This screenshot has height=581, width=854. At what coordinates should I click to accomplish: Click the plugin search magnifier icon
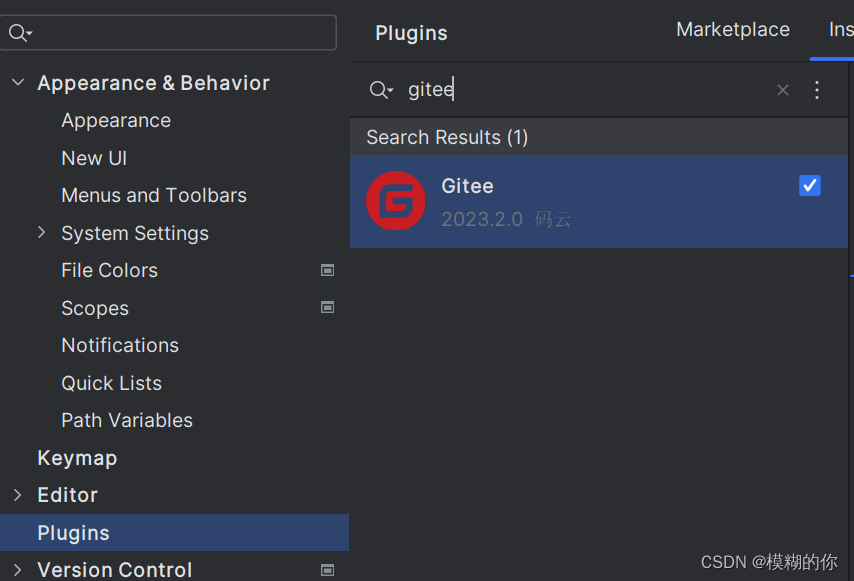[380, 90]
